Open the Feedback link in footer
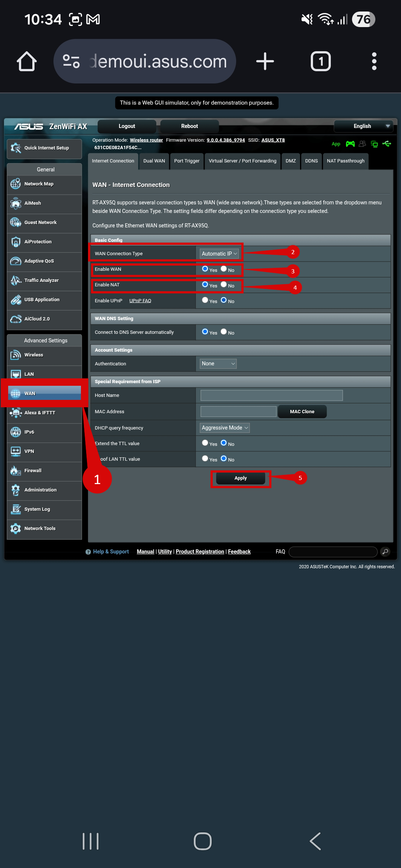The height and width of the screenshot is (868, 401). coord(239,552)
